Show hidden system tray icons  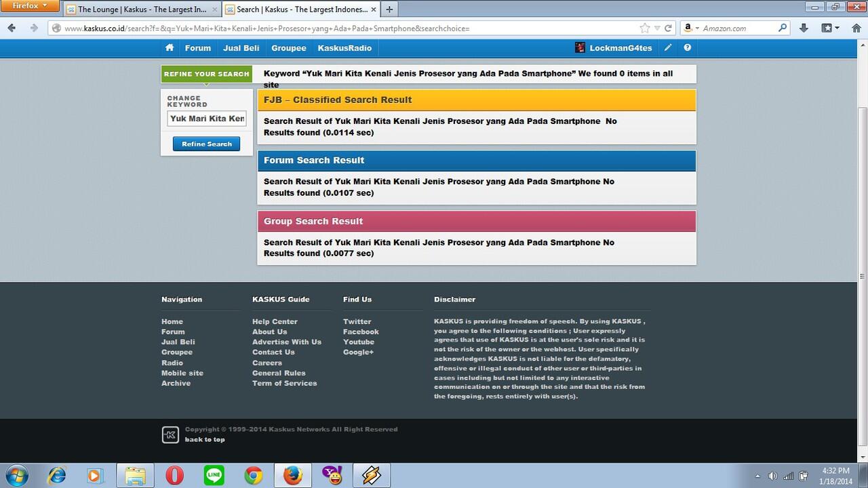(x=757, y=476)
